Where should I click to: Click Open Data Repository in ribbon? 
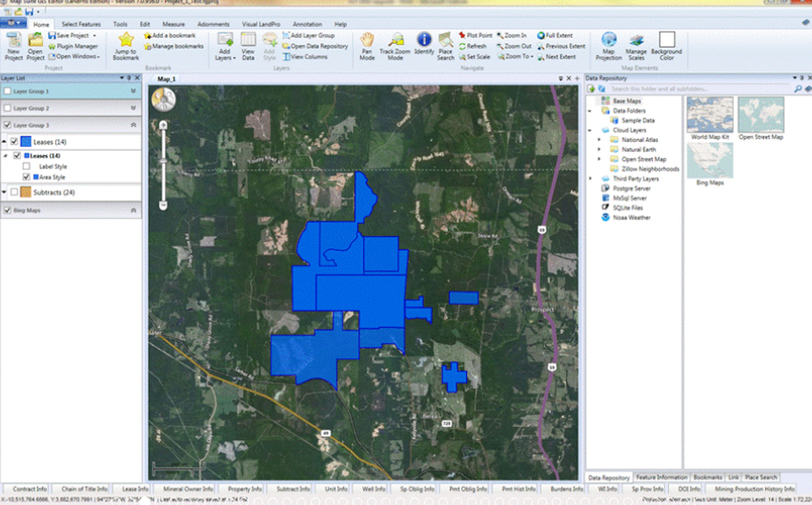pyautogui.click(x=315, y=46)
